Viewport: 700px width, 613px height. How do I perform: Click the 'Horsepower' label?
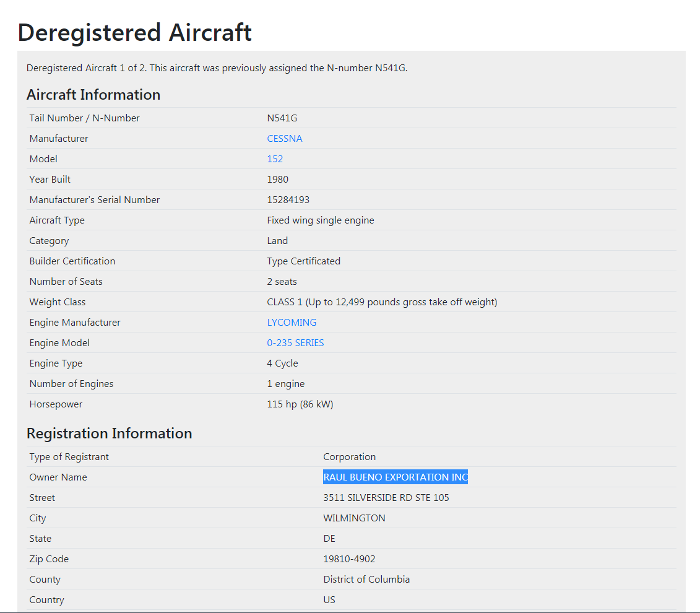click(56, 404)
